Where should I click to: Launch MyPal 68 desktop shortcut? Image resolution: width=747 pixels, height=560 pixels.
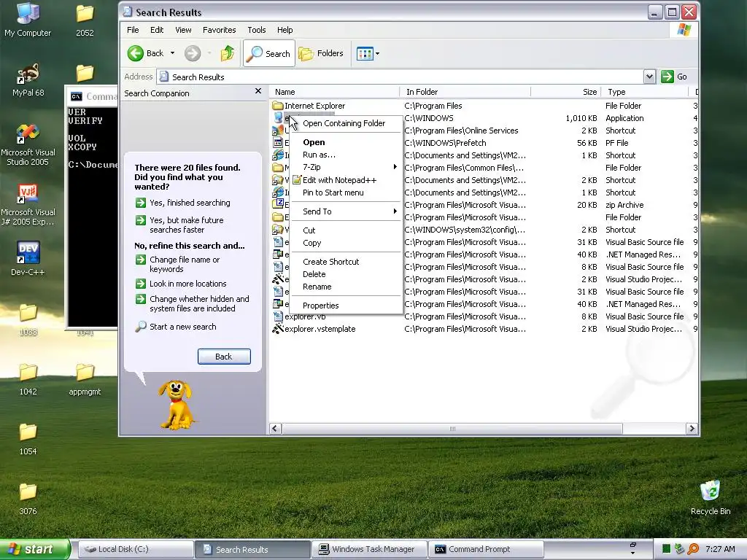28,79
